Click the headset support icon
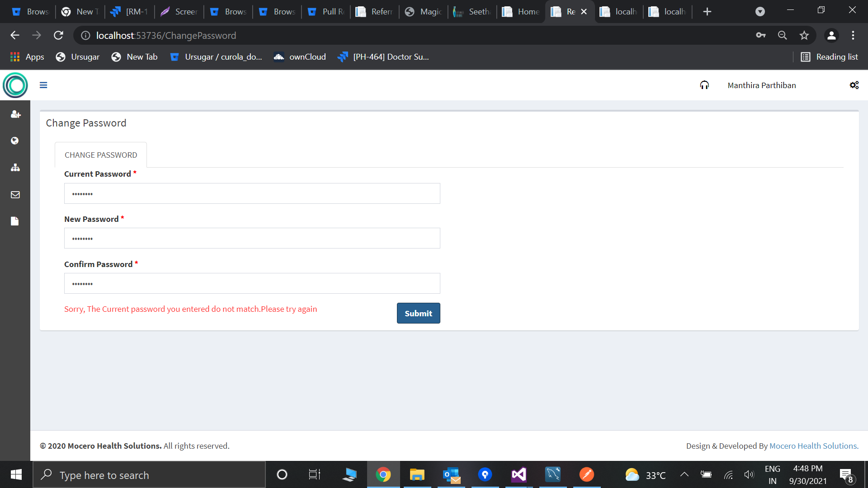This screenshot has width=868, height=488. pyautogui.click(x=704, y=85)
